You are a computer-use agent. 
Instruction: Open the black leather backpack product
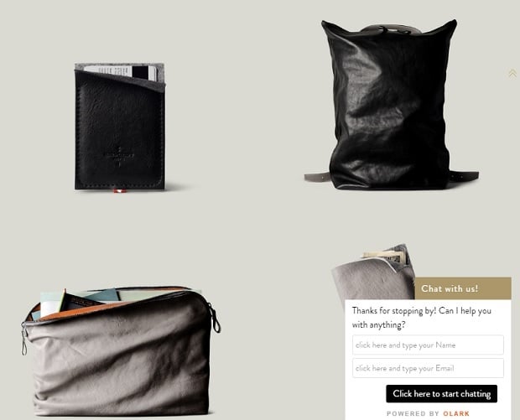pos(391,105)
